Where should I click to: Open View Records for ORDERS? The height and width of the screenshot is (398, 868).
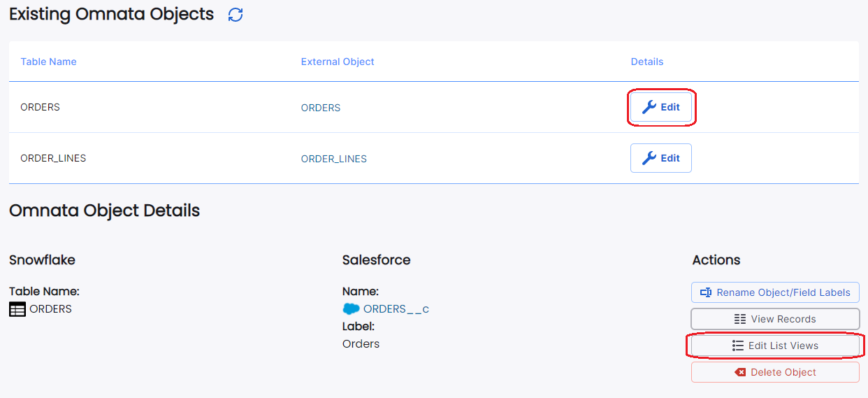775,319
